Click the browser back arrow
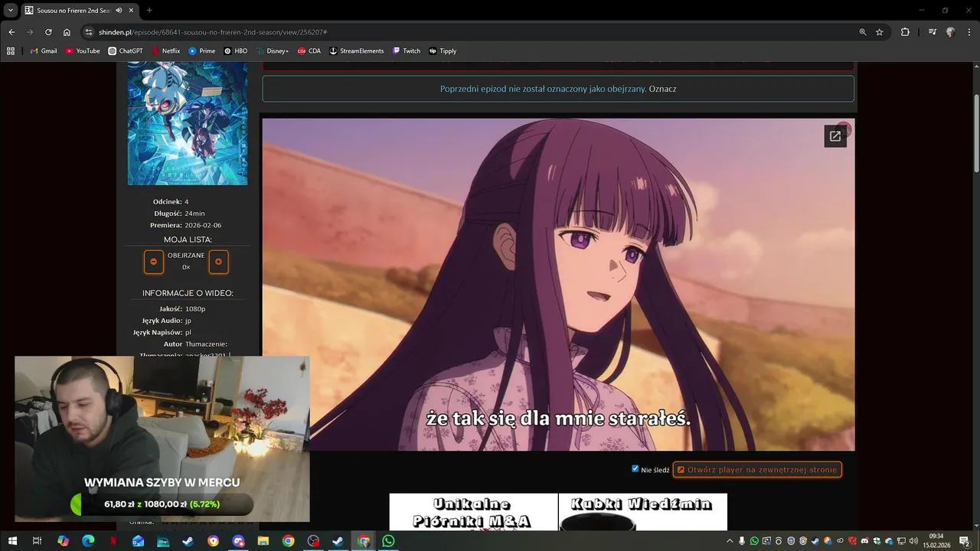The width and height of the screenshot is (980, 551). [x=11, y=32]
